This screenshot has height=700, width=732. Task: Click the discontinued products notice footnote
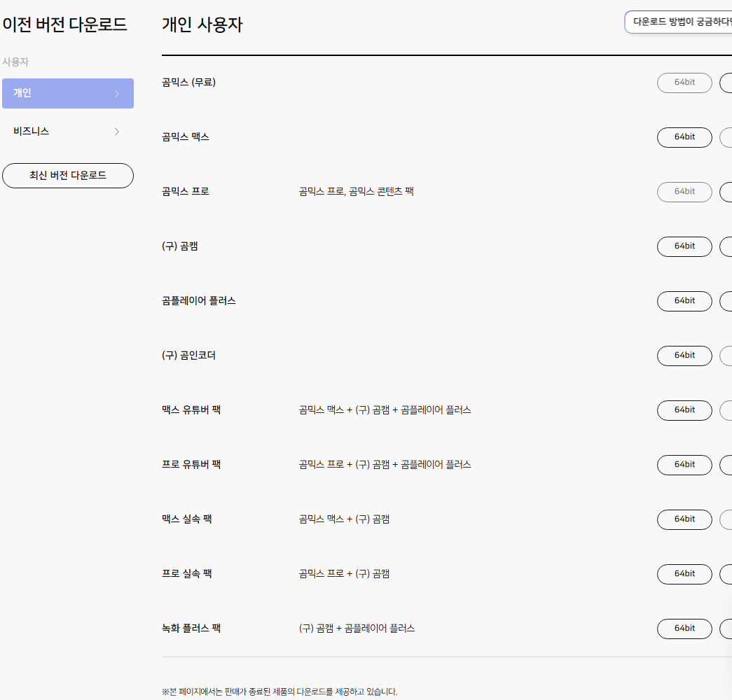(x=279, y=692)
